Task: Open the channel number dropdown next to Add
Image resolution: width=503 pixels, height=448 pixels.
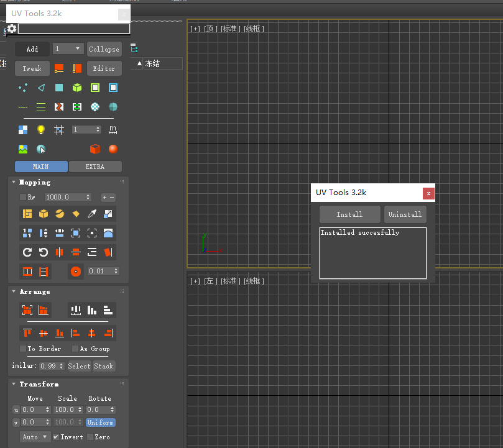Action: (x=68, y=48)
